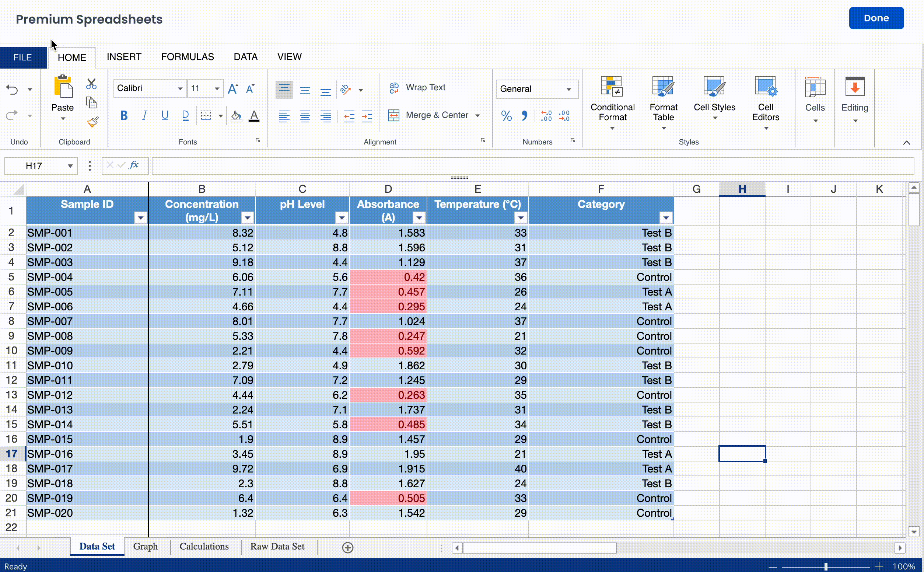Click the Cut scissors icon

[x=91, y=84]
